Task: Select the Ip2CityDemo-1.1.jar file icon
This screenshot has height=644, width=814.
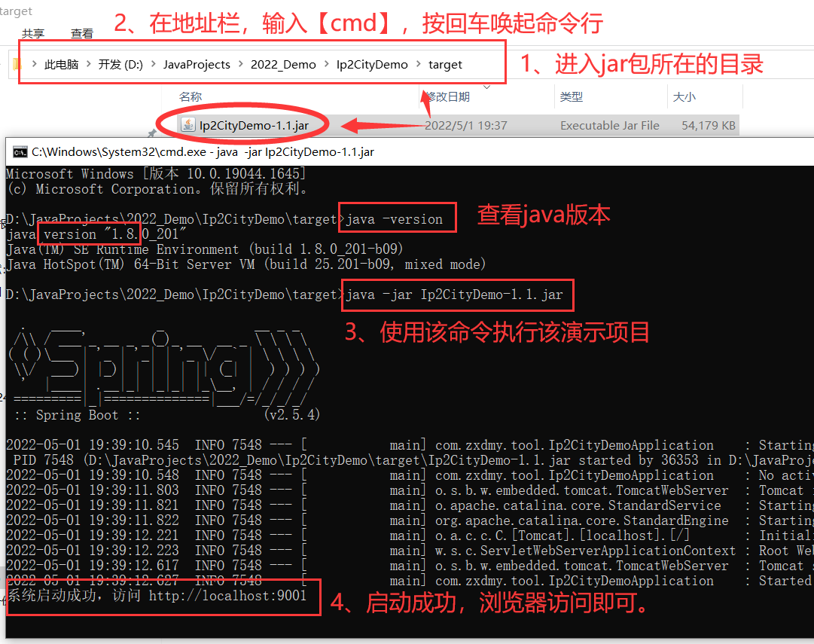Action: (x=188, y=124)
